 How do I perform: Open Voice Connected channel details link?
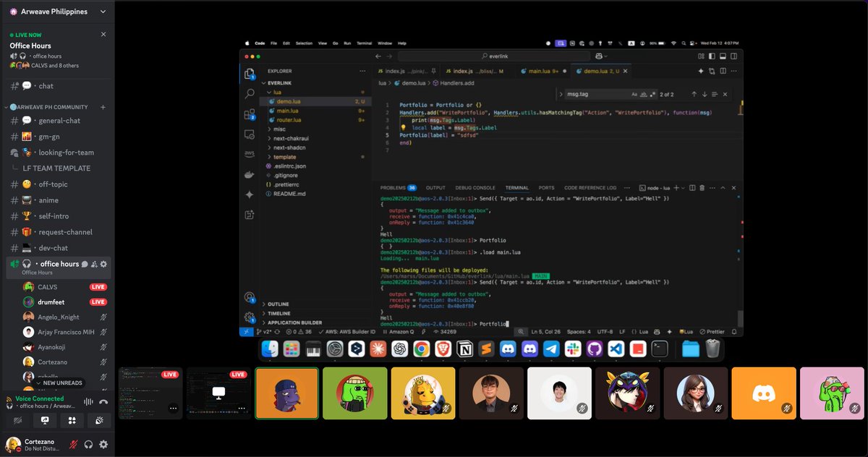click(47, 406)
